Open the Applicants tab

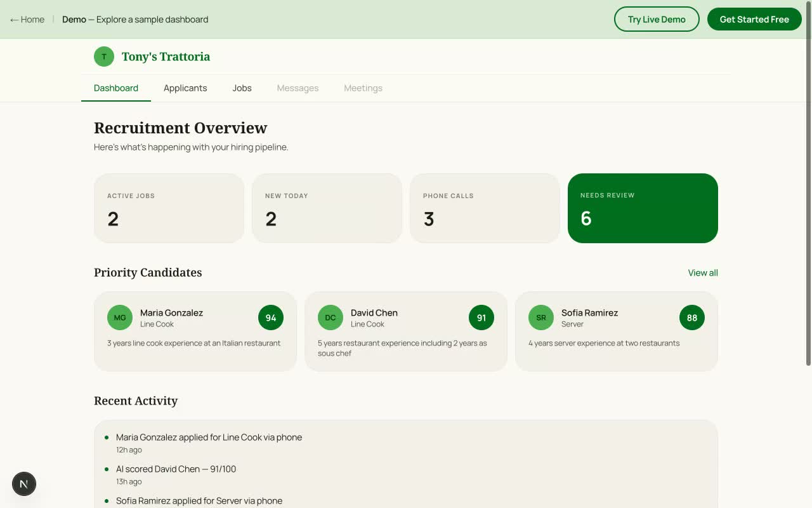point(185,88)
